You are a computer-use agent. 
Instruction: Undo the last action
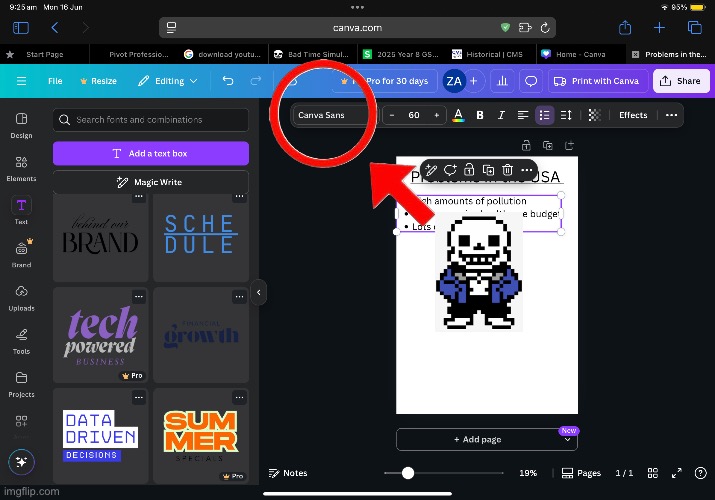click(228, 81)
